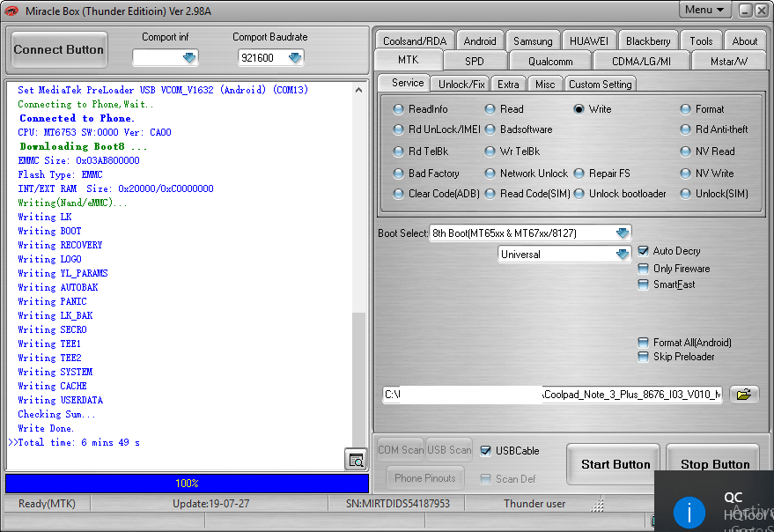
Task: Select the Write radio option
Action: click(579, 109)
